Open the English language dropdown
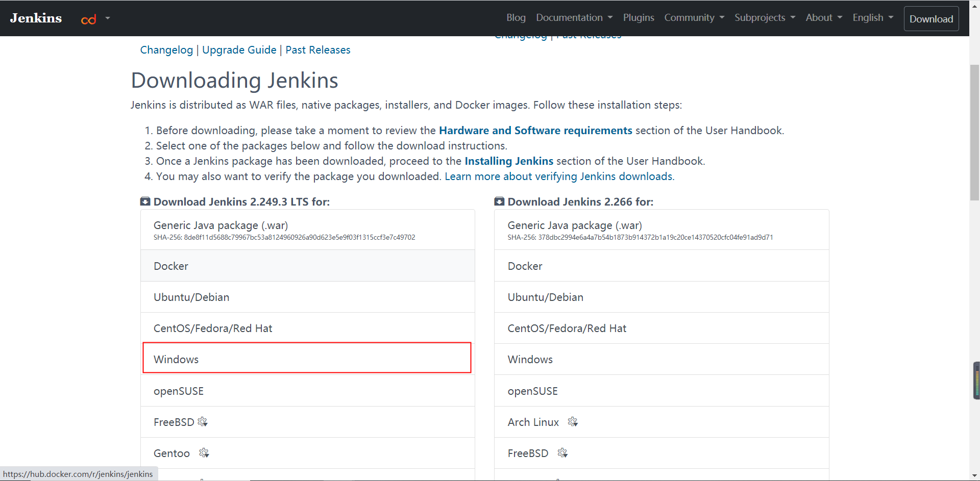The width and height of the screenshot is (980, 481). (873, 18)
